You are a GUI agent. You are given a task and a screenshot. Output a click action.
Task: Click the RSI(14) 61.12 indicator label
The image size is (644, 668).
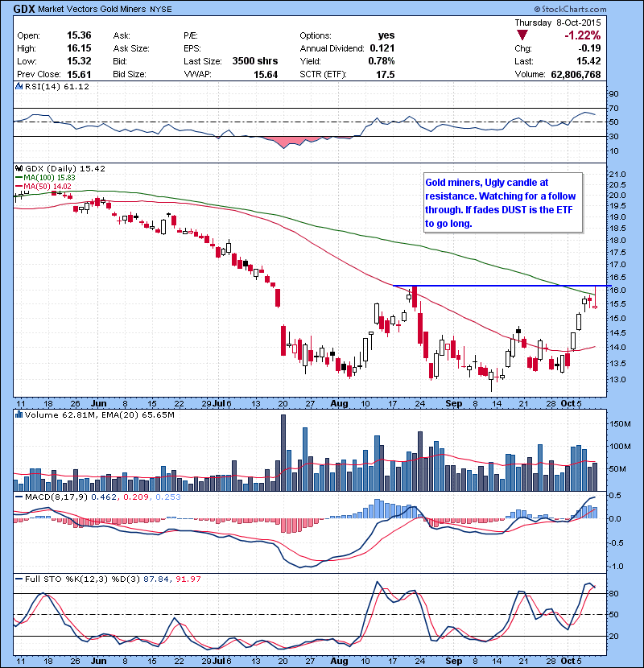[x=57, y=86]
